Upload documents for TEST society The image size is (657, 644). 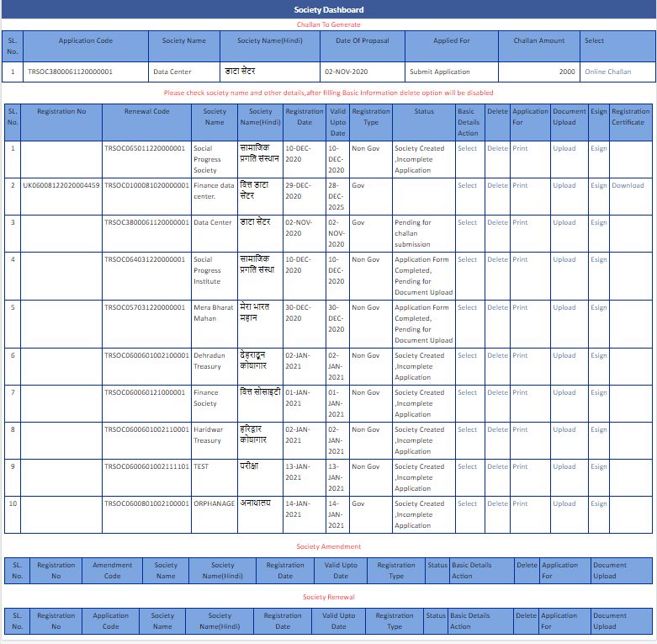pyautogui.click(x=564, y=466)
